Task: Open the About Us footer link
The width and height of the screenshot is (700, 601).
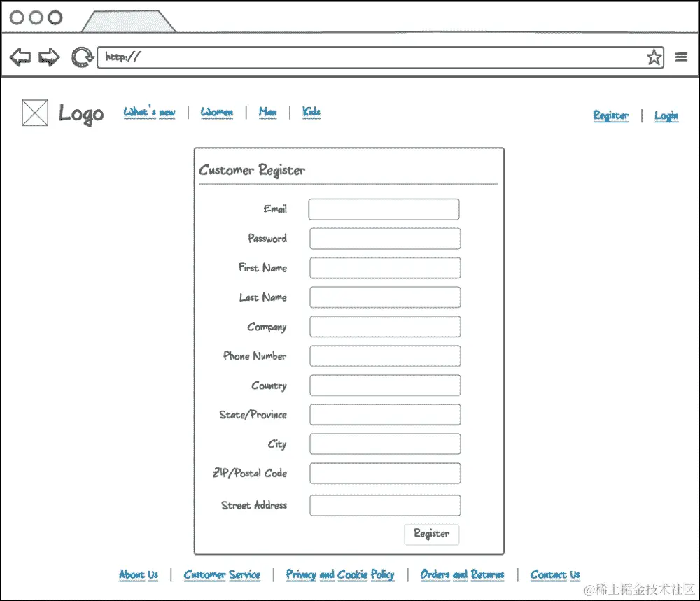Action: tap(139, 574)
